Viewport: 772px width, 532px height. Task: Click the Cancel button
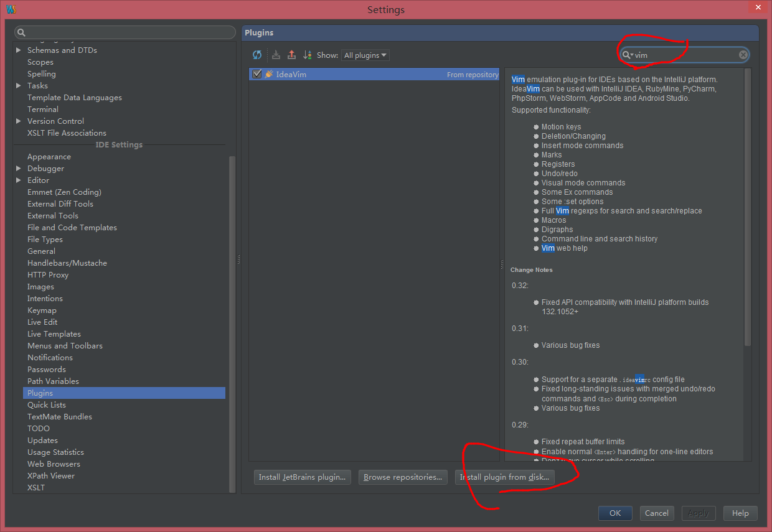point(657,513)
